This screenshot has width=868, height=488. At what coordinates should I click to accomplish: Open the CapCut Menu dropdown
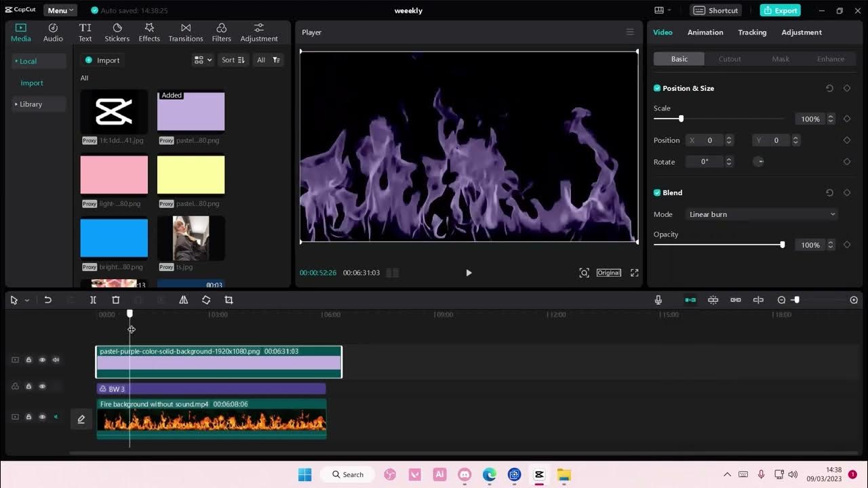[x=60, y=10]
